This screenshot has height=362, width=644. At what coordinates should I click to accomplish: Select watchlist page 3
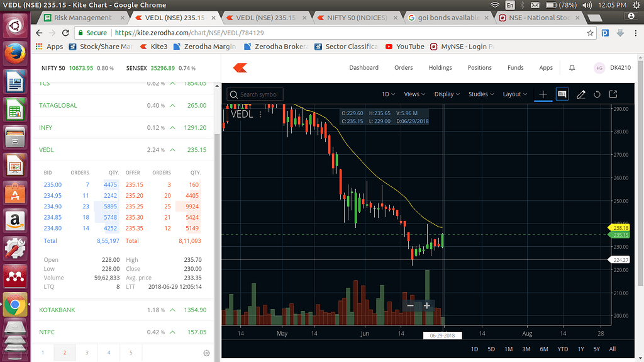87,353
